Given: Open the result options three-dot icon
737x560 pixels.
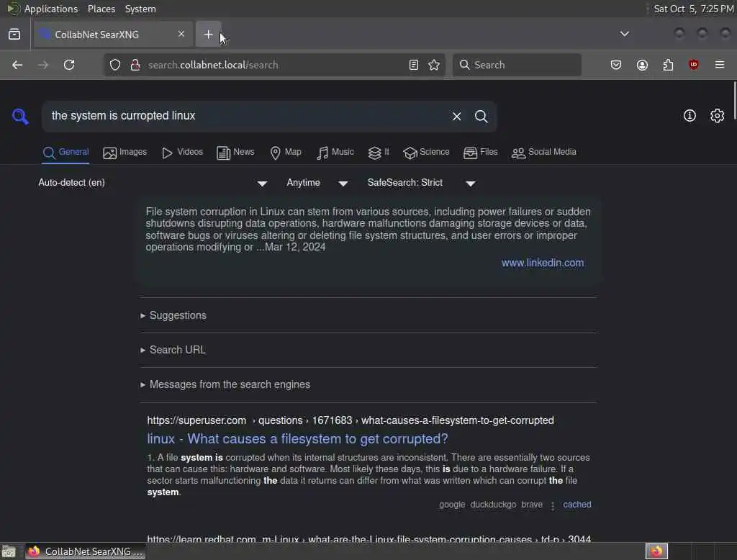Looking at the screenshot, I should coord(552,505).
